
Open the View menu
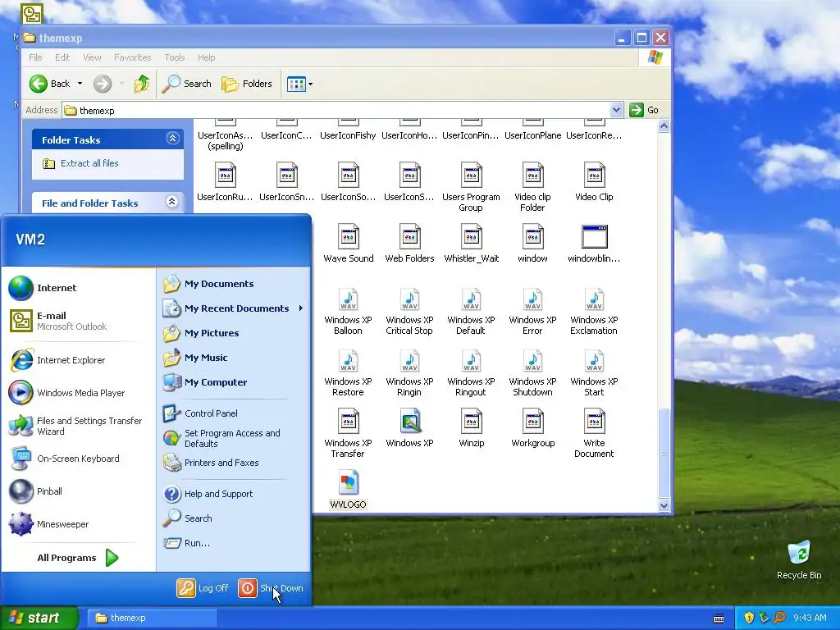(x=92, y=57)
